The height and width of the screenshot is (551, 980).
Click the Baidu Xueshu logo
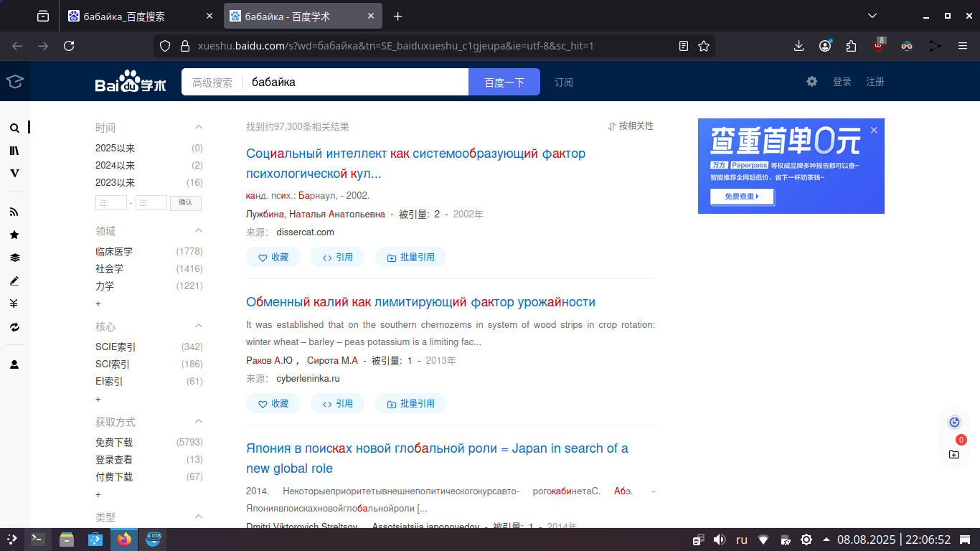click(x=131, y=82)
